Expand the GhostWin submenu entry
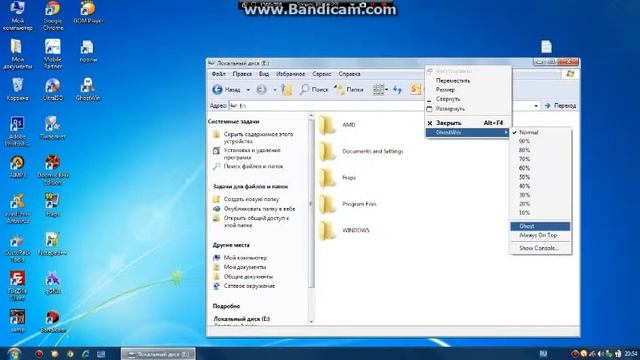 [x=467, y=132]
